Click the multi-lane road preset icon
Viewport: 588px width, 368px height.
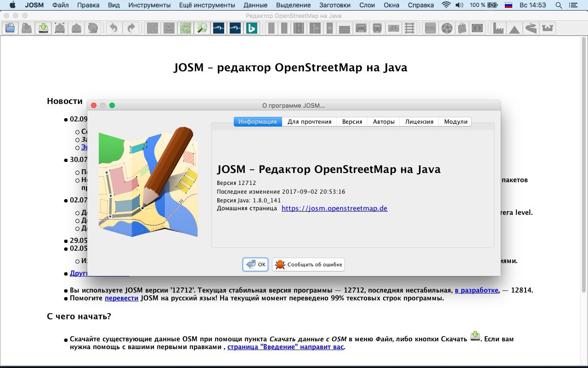coord(300,28)
